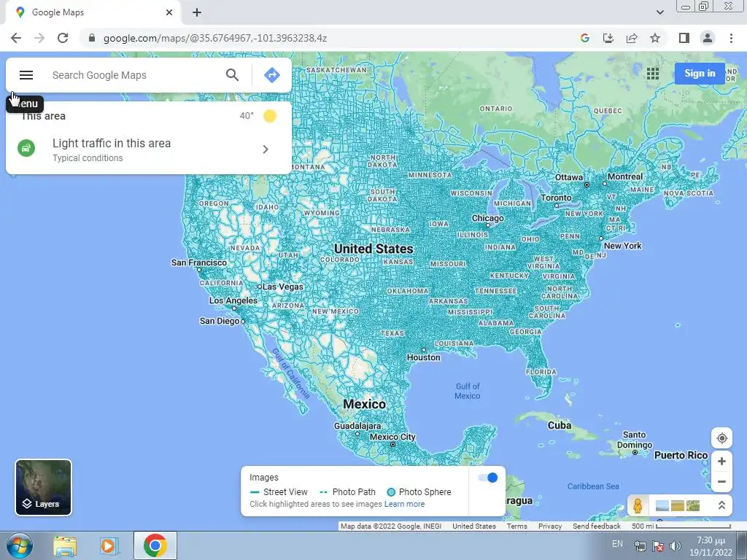Screen dimensions: 747x560
Task: Expand the imagery strip with double chevron
Action: click(721, 505)
